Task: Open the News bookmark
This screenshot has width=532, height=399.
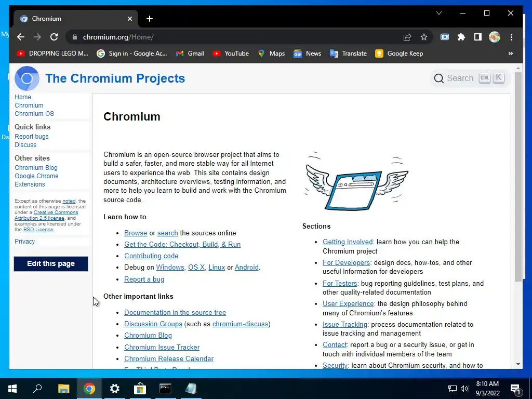Action: coord(308,54)
